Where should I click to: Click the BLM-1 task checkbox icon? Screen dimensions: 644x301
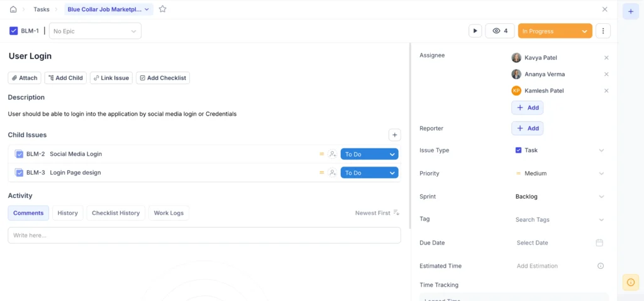(14, 31)
